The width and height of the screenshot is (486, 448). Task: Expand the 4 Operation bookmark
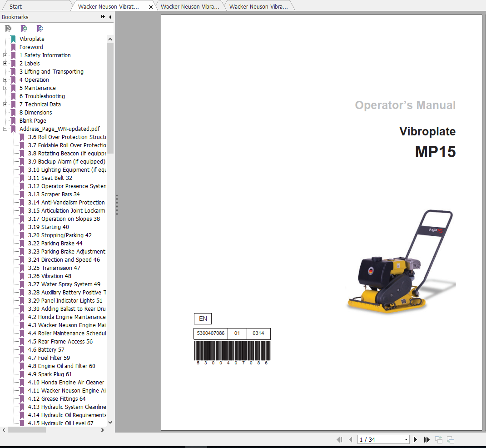coord(5,80)
